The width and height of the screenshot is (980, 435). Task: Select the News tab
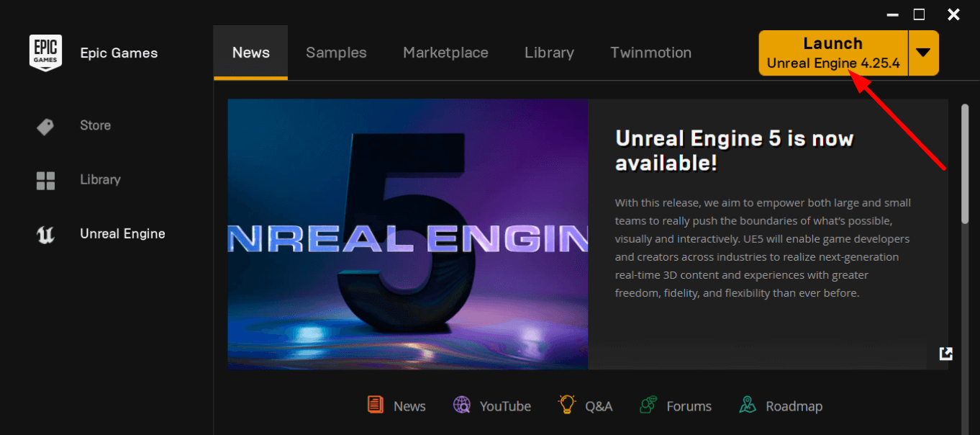coord(250,53)
